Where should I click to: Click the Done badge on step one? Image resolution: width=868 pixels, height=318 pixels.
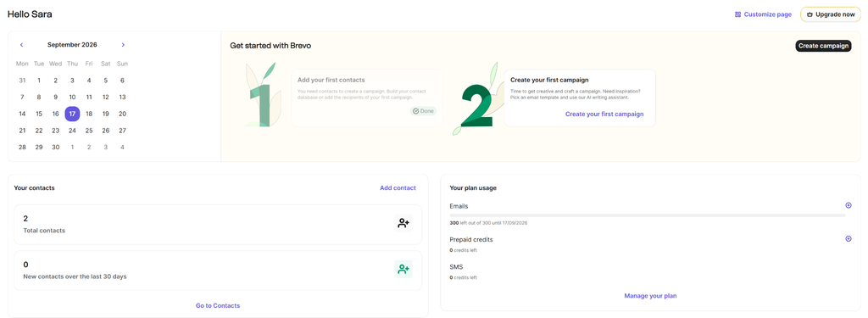click(x=423, y=111)
